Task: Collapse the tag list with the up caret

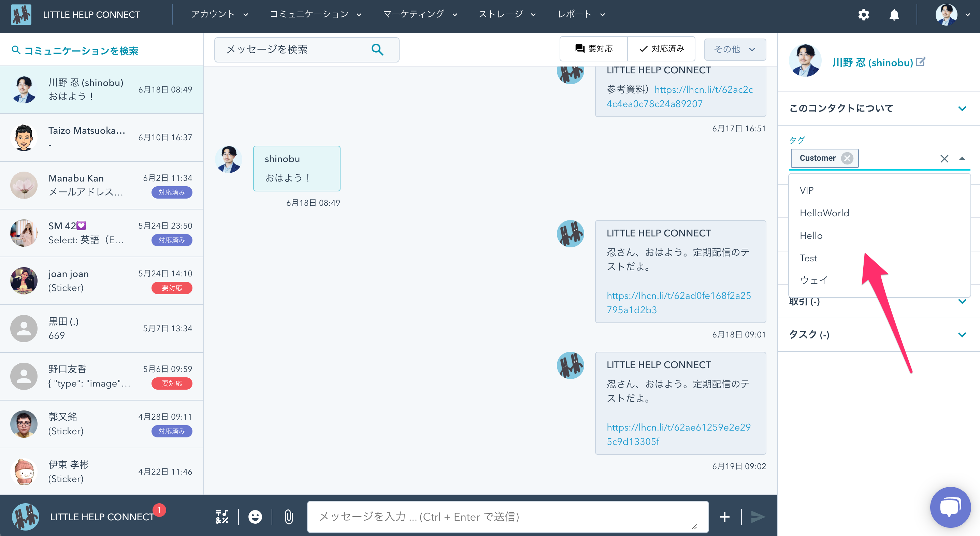Action: click(x=962, y=158)
